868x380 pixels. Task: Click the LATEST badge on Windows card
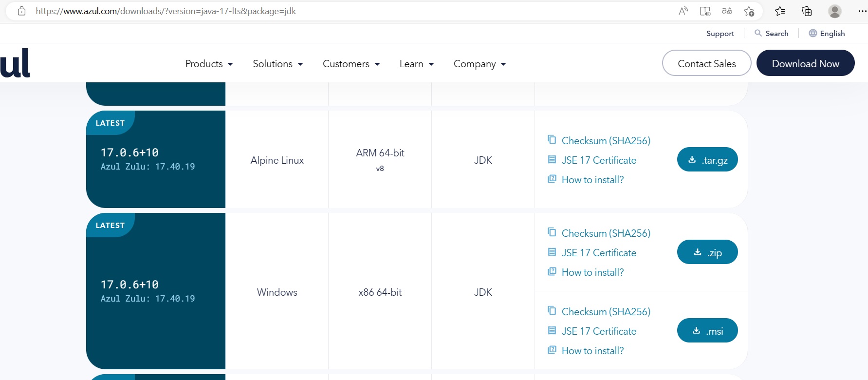pyautogui.click(x=110, y=225)
